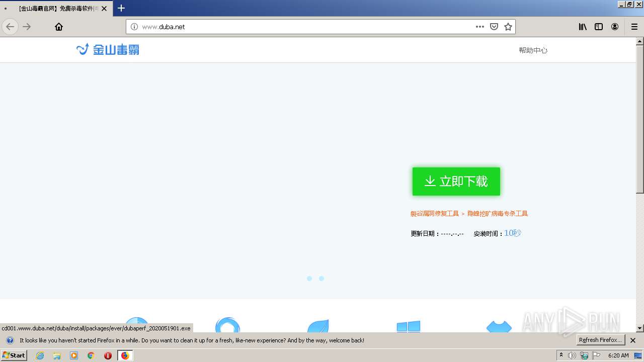The width and height of the screenshot is (644, 362).
Task: Click the 更新日期 label text
Action: click(x=425, y=234)
